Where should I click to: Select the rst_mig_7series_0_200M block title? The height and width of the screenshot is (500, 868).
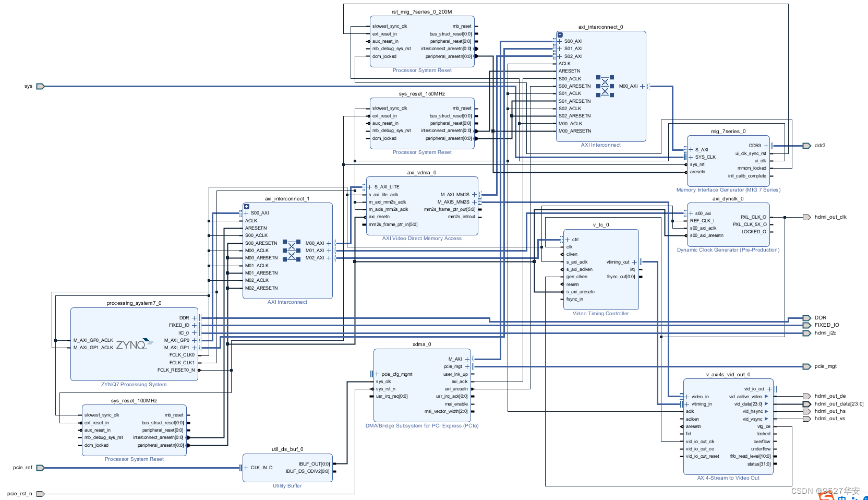[x=422, y=12]
